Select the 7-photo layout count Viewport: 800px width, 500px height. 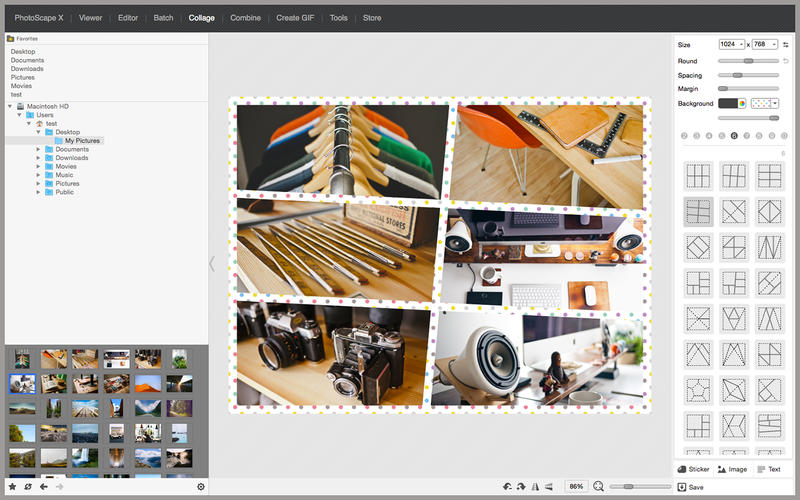tap(746, 135)
